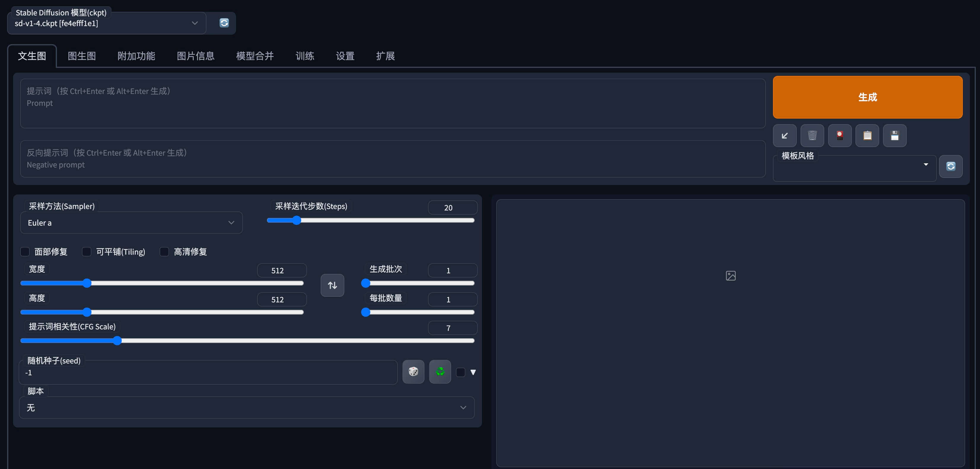Click the green recycle reuse seed icon
Viewport: 980px width, 469px height.
click(440, 372)
